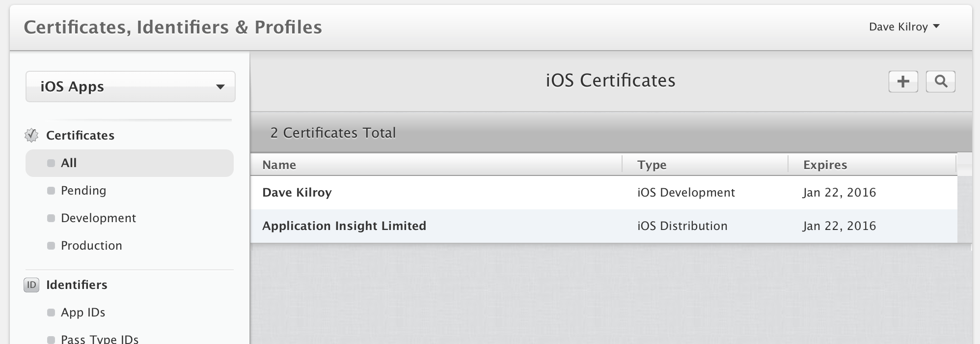Click the ID badge icon beside Identifiers
Image resolution: width=980 pixels, height=344 pixels.
31,285
